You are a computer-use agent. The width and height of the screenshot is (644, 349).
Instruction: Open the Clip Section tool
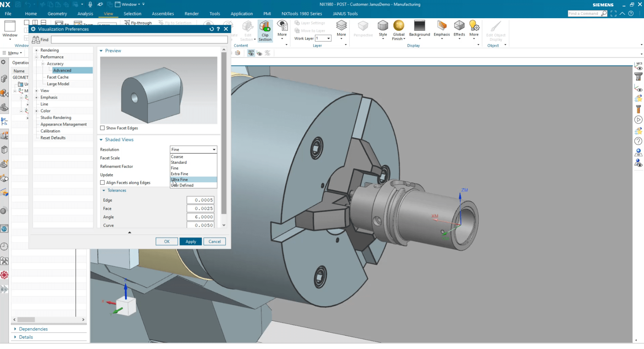(265, 31)
